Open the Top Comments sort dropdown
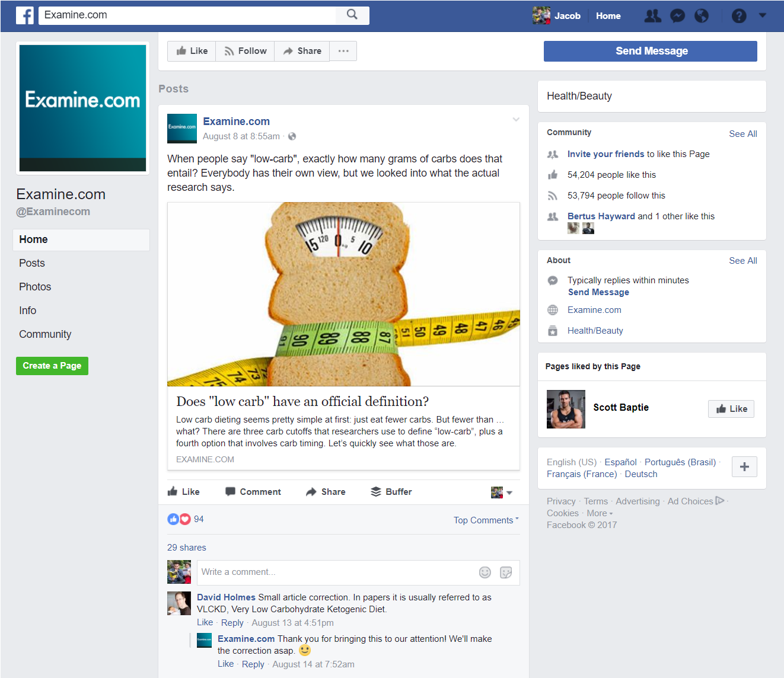Screen dimensions: 784x678 [x=486, y=520]
